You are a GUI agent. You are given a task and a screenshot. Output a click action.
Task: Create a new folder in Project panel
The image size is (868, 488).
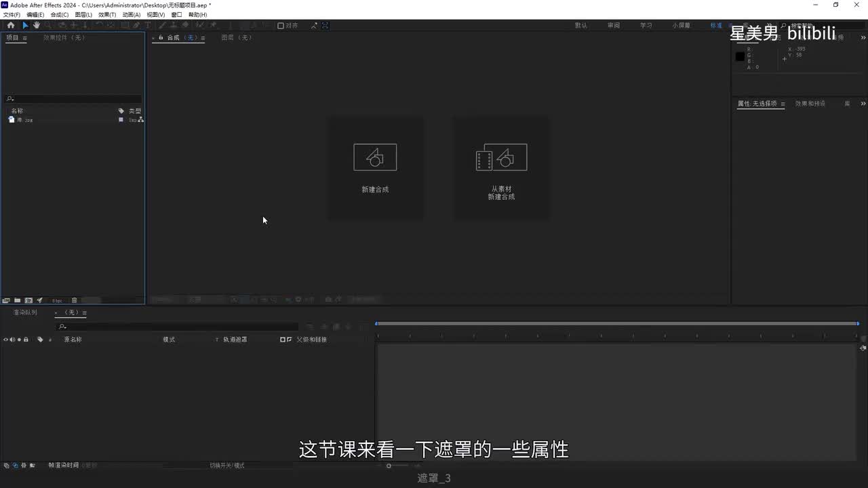(x=17, y=300)
